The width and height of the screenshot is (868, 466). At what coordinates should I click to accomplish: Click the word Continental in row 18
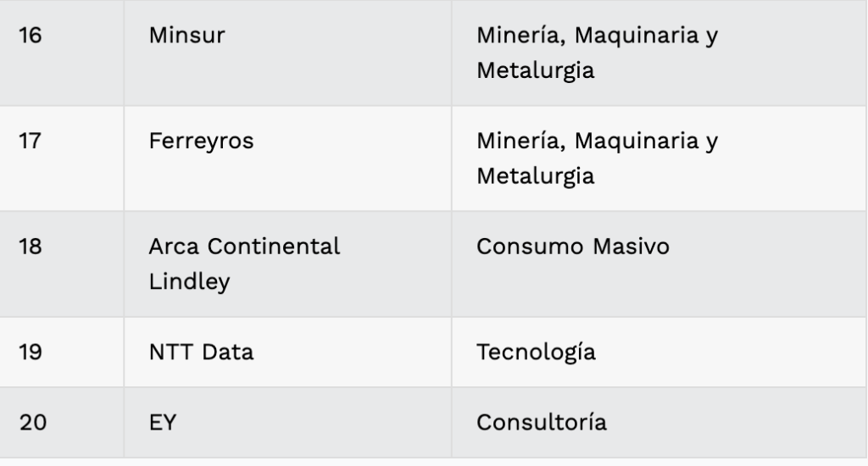(274, 247)
